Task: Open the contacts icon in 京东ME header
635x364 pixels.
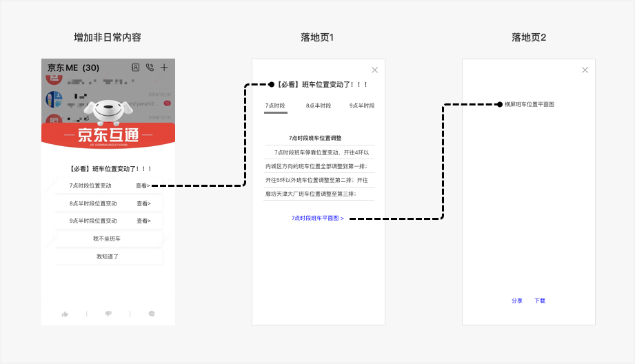Action: point(136,68)
